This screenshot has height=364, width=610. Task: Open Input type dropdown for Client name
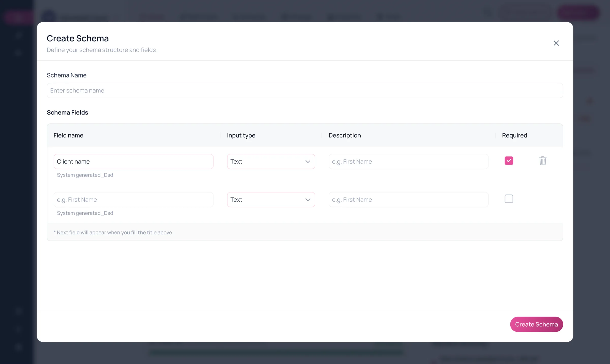pos(271,162)
